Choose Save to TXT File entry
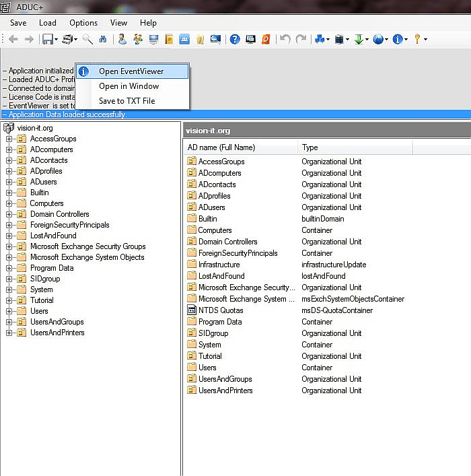The height and width of the screenshot is (476, 471). coord(133,101)
